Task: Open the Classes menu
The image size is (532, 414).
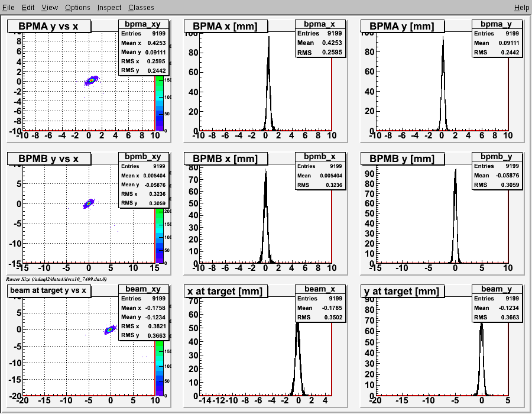Action: click(x=141, y=8)
